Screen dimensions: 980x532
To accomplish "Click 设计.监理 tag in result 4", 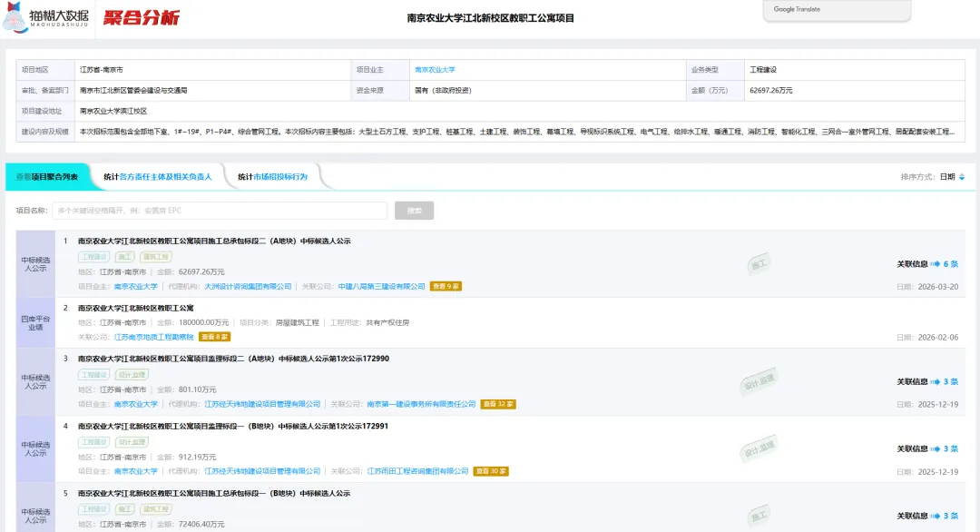I will (x=132, y=443).
